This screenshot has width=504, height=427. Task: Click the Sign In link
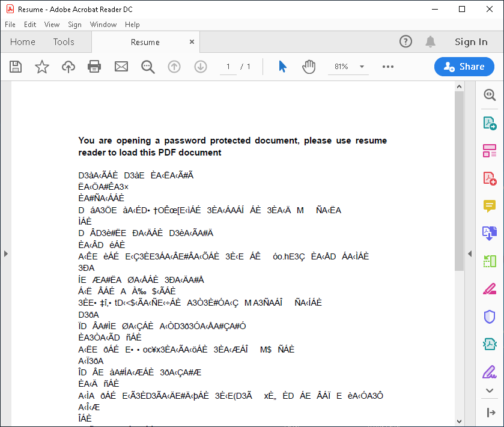tap(471, 42)
